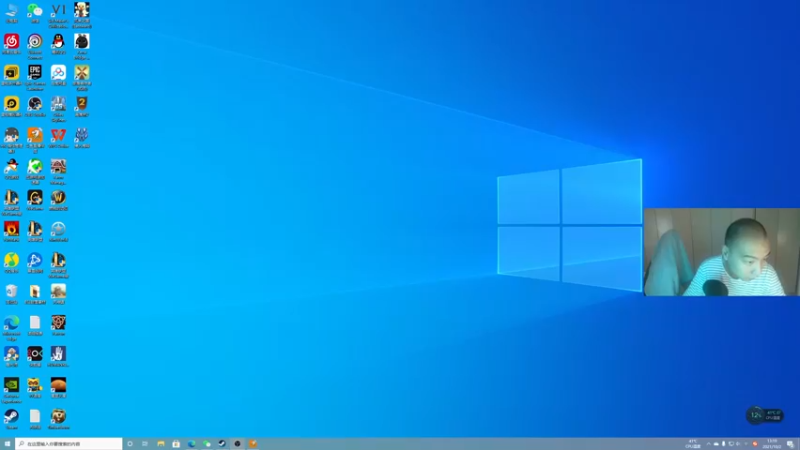
Task: Launch the World of Warcraft shortcut
Action: coord(58,199)
